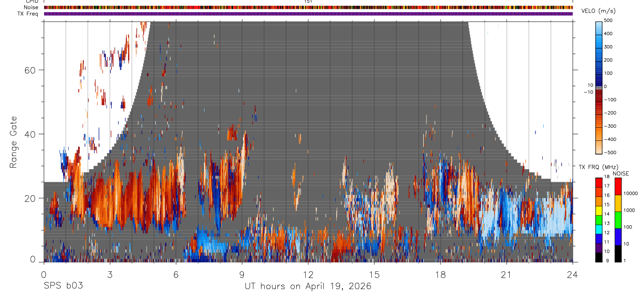Image resolution: width=644 pixels, height=297 pixels.
Task: Click the '-400' tick on the velocity colorbar
Action: (x=611, y=139)
